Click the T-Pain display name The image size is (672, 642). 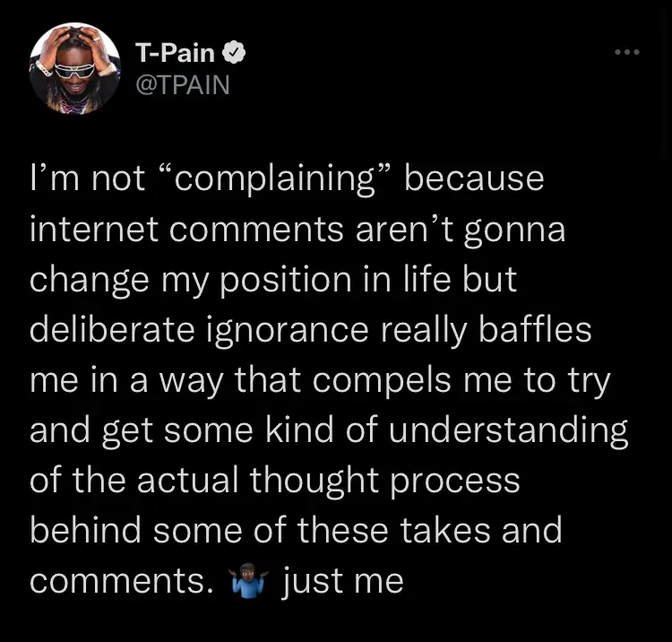pos(175,53)
